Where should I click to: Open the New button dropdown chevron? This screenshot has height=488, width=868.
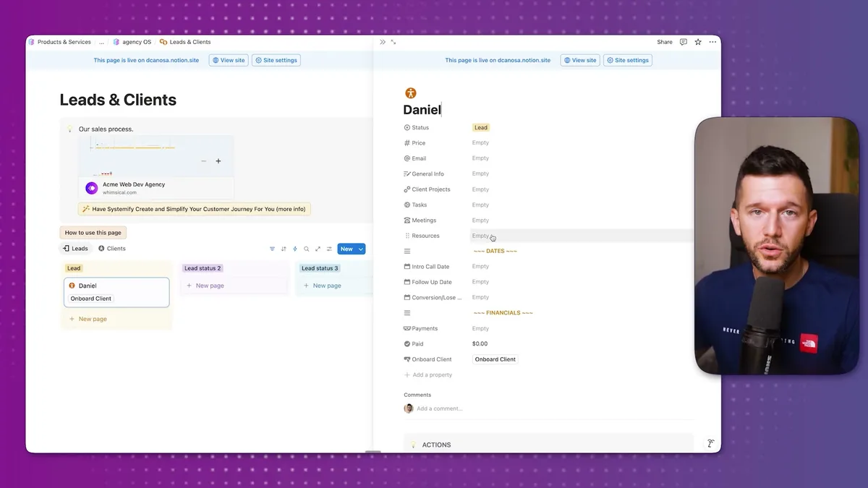pos(360,249)
